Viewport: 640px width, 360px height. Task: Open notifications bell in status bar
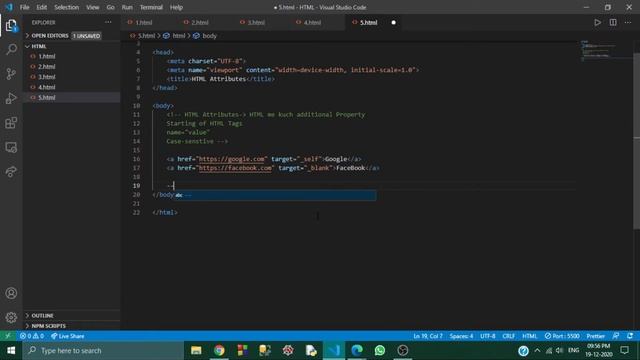coord(630,336)
